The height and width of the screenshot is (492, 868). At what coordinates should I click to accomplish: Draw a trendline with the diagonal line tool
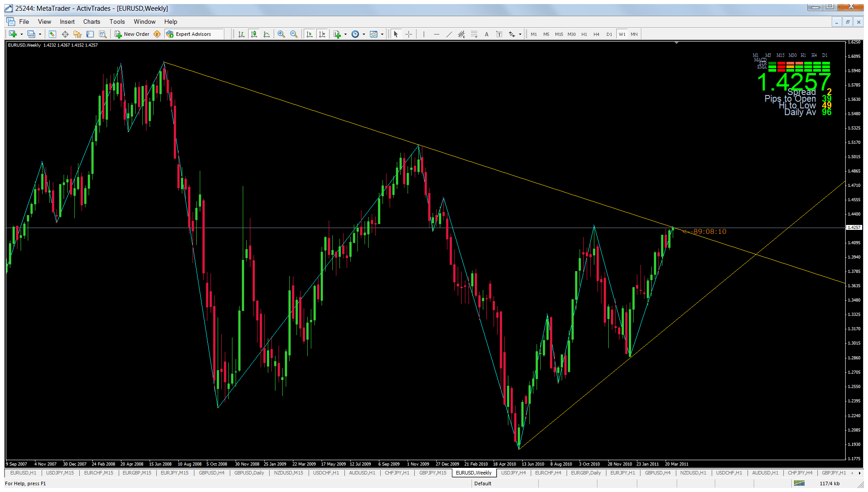(x=449, y=34)
